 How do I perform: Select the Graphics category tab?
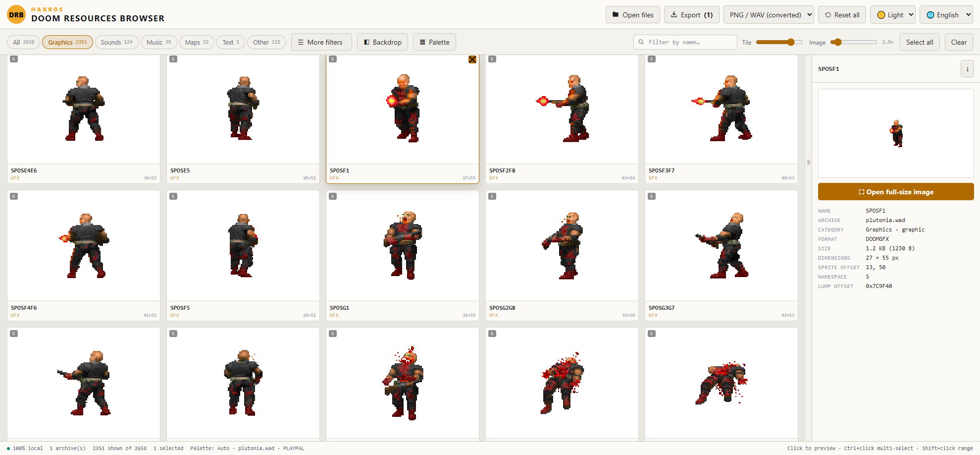coord(67,42)
